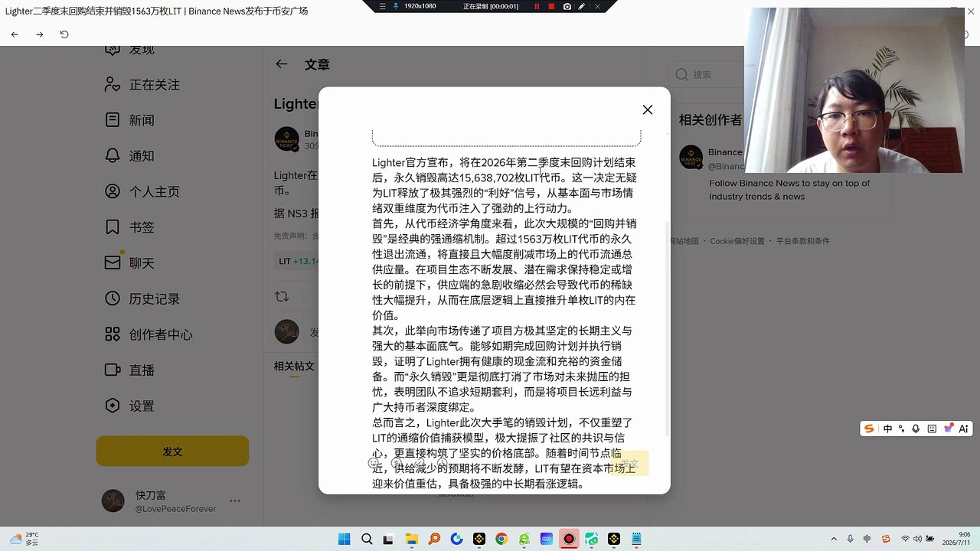Open 直播 live section
The image size is (980, 551).
129,370
